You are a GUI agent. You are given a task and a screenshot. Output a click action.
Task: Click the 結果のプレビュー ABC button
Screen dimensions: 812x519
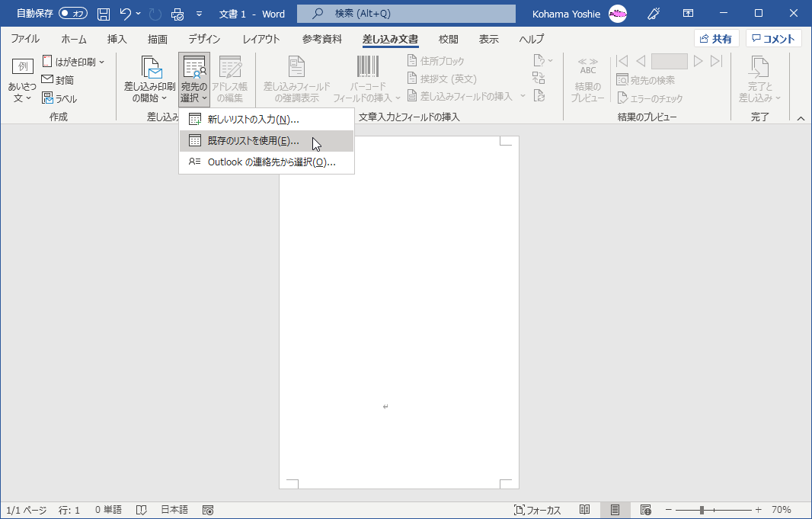pos(587,80)
